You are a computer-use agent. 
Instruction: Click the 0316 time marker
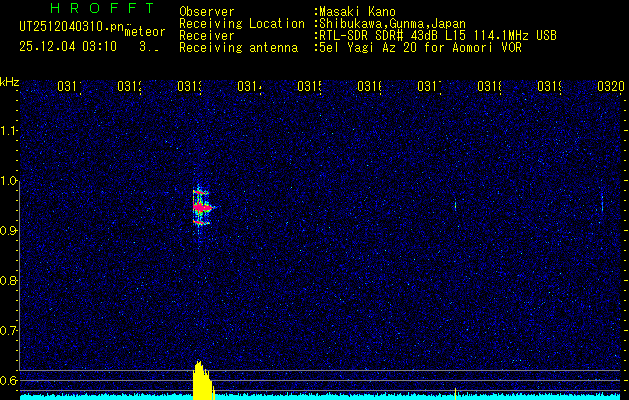coord(369,87)
